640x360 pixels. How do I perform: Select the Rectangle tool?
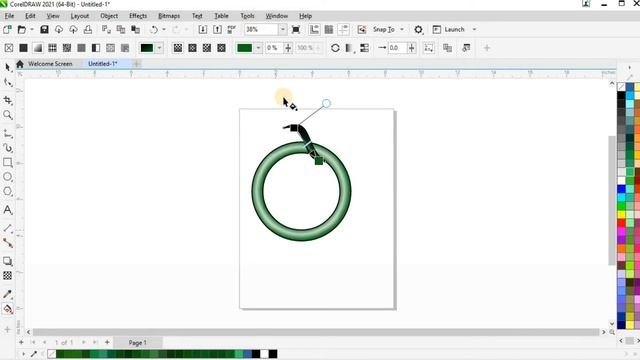8,162
